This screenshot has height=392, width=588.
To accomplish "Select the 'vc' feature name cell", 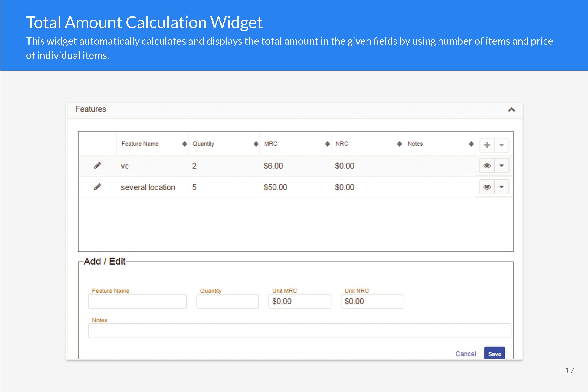I will pos(125,166).
